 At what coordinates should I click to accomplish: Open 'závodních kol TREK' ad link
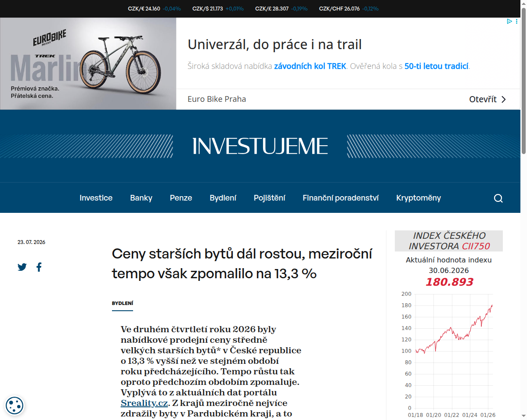[310, 66]
